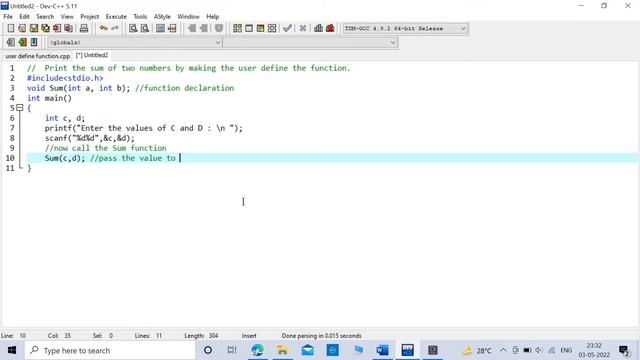Open the View menu
Viewport: 640px width, 360px height.
point(67,17)
